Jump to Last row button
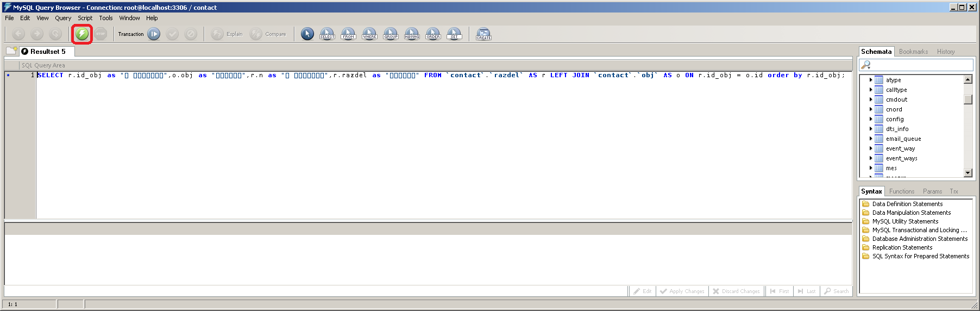This screenshot has height=311, width=980. click(807, 291)
